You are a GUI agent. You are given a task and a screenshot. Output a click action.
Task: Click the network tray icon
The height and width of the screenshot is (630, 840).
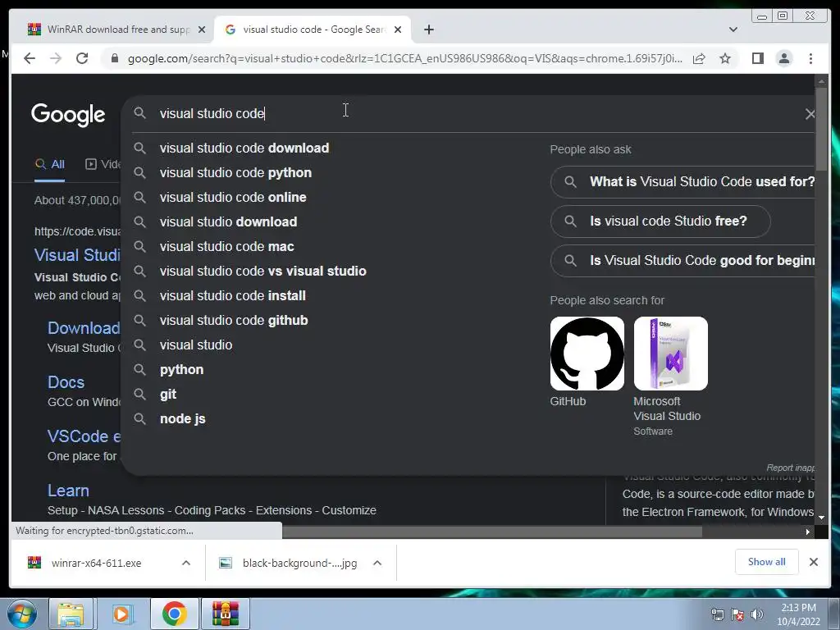[717, 614]
